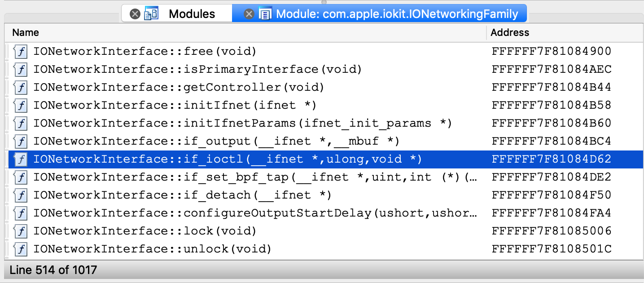Click the Modules tab icon

coord(151,14)
